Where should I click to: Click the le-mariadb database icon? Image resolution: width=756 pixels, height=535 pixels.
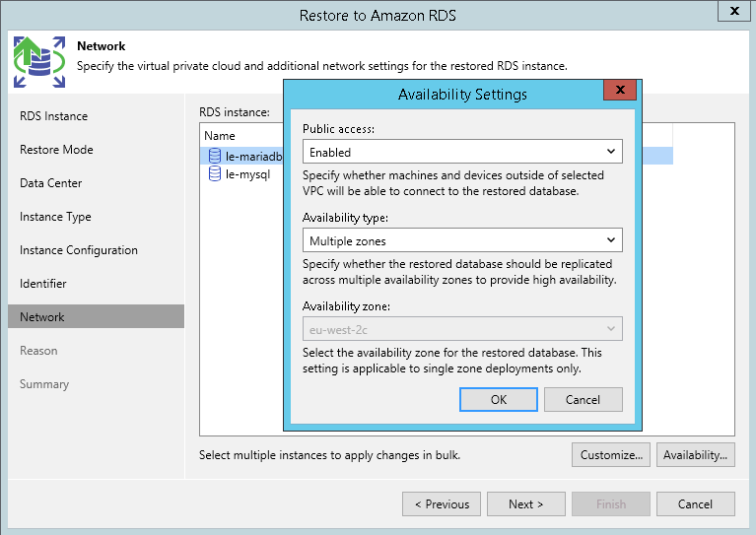click(215, 156)
